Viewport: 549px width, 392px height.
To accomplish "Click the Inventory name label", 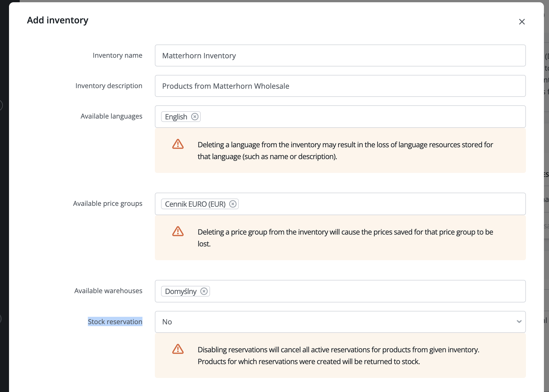I will pos(117,55).
